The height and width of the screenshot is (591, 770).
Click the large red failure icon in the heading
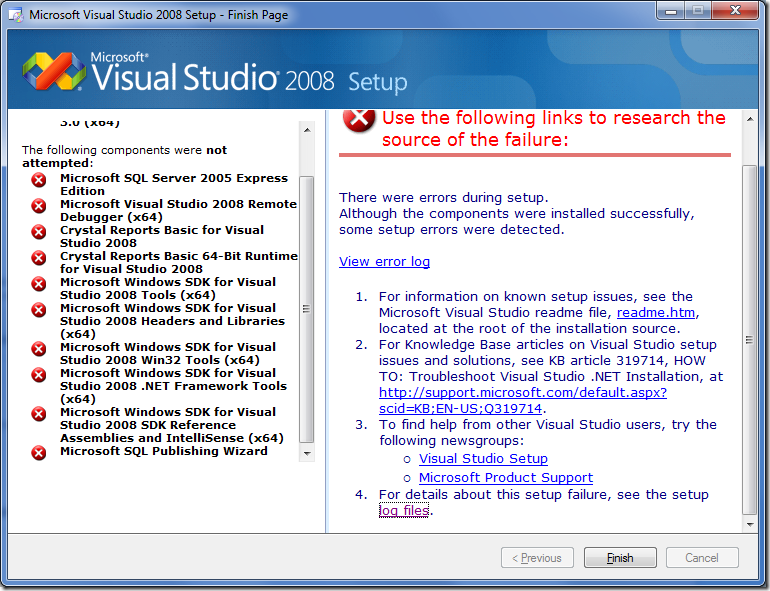click(x=359, y=119)
